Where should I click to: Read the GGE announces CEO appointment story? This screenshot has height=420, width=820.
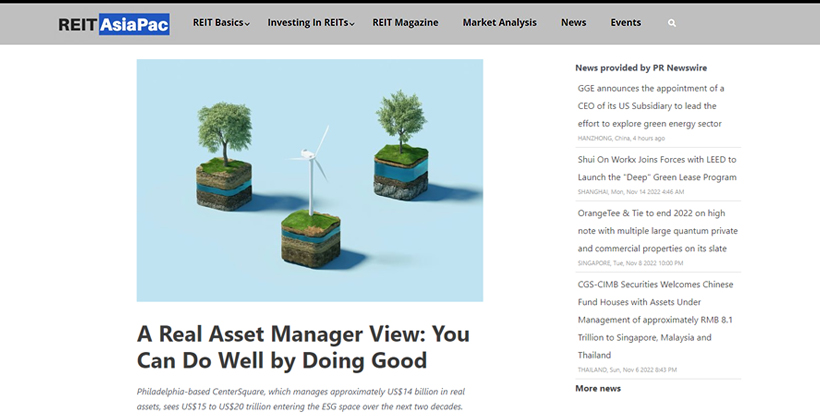651,106
